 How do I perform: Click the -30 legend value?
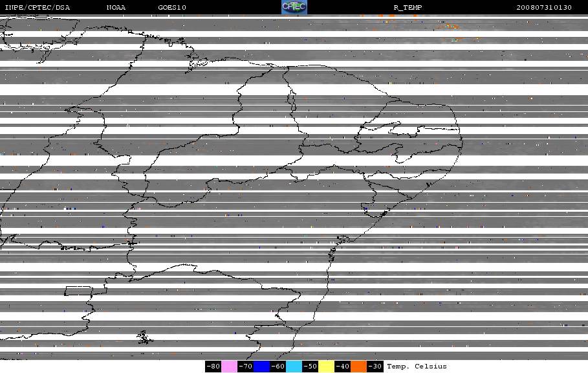(375, 367)
